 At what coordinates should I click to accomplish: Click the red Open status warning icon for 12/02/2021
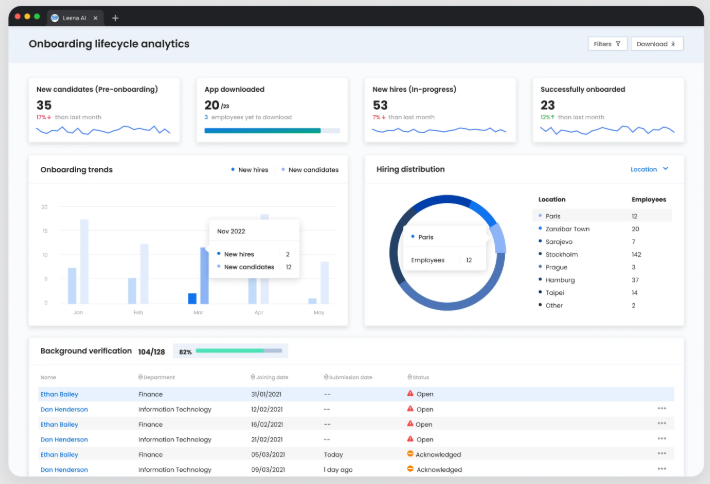(x=410, y=409)
